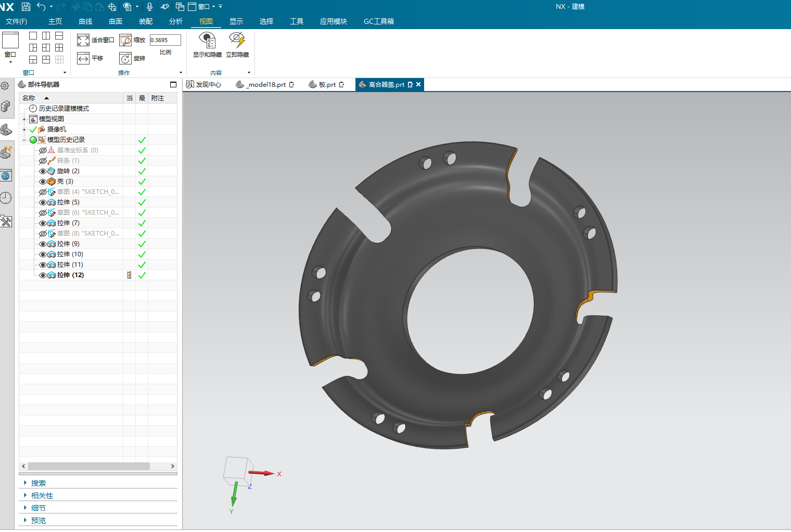Select 历史记录建模模式 in the navigator

63,109
